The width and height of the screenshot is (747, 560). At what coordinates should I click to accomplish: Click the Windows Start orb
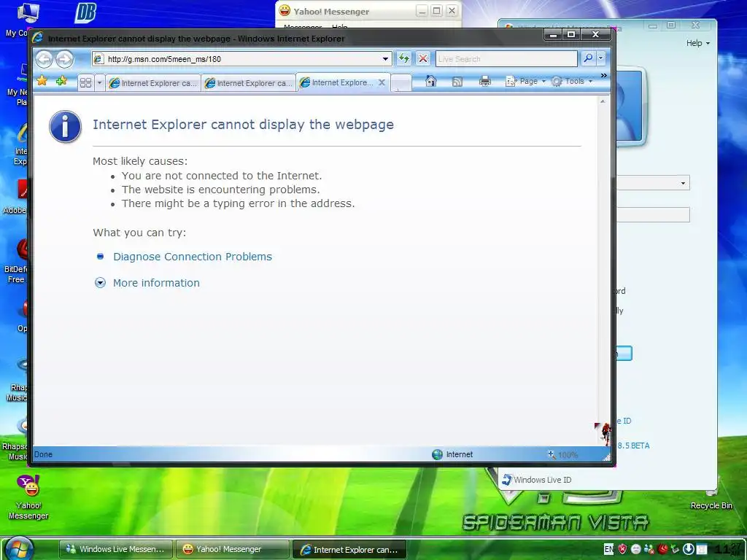(x=20, y=548)
